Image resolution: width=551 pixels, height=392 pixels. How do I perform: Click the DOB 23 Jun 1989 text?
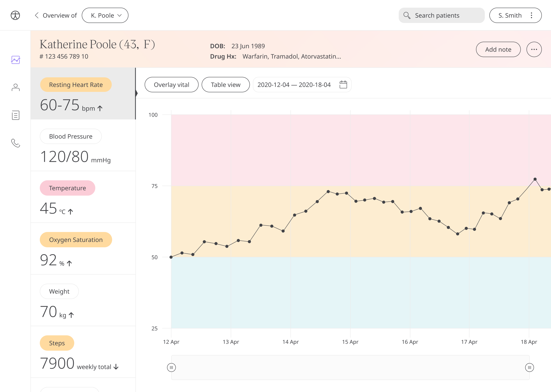[237, 46]
